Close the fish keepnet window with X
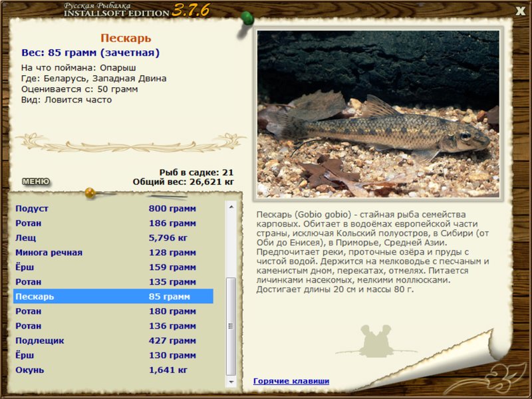The height and width of the screenshot is (399, 532). 520,11
